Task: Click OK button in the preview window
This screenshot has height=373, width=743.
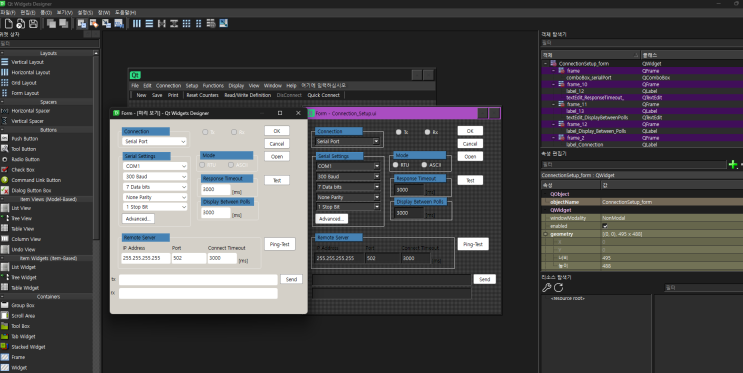Action: tap(277, 131)
